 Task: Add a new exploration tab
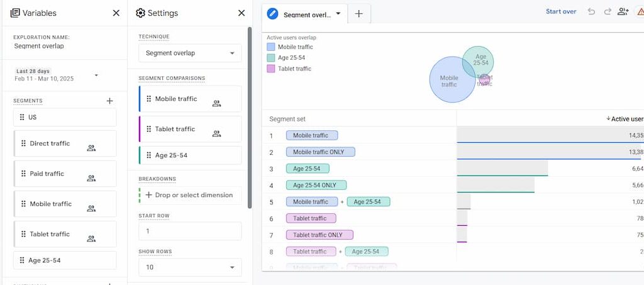click(x=358, y=13)
